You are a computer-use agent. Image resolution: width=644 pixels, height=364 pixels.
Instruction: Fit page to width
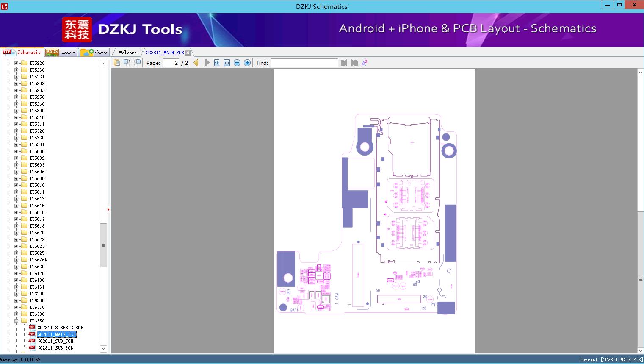[217, 63]
